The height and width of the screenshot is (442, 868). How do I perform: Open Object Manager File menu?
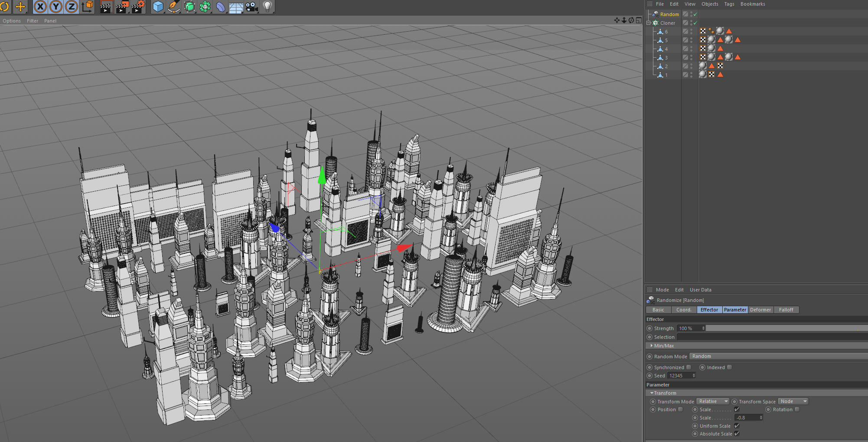click(660, 4)
